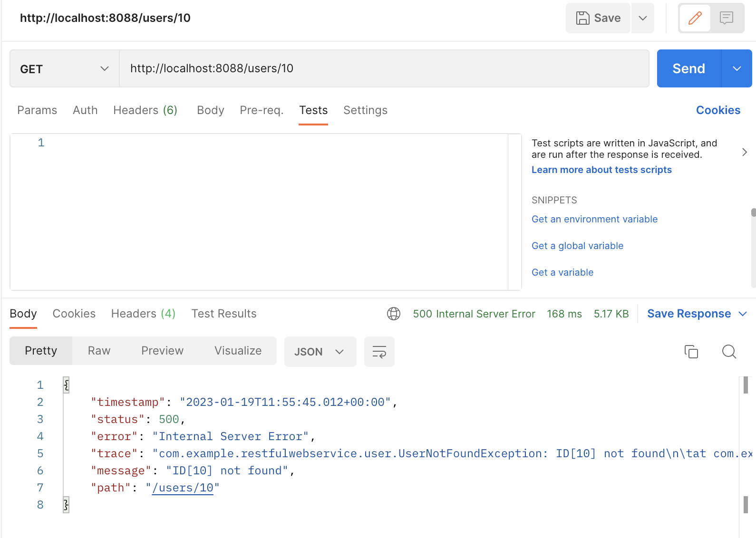Click the request title http://localhost:8088/users/10

coord(105,18)
